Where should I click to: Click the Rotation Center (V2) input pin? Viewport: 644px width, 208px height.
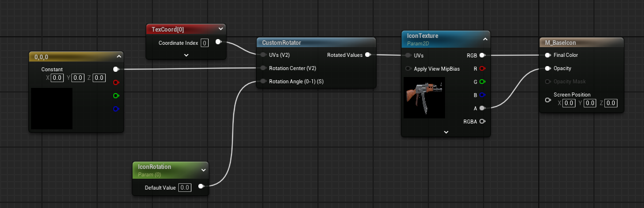[263, 68]
